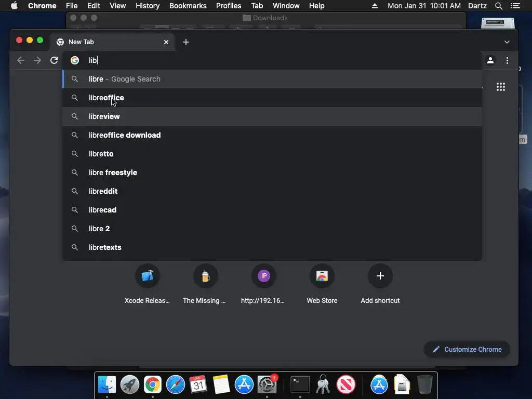
Task: Open Spotlight search in menu bar
Action: point(498,6)
